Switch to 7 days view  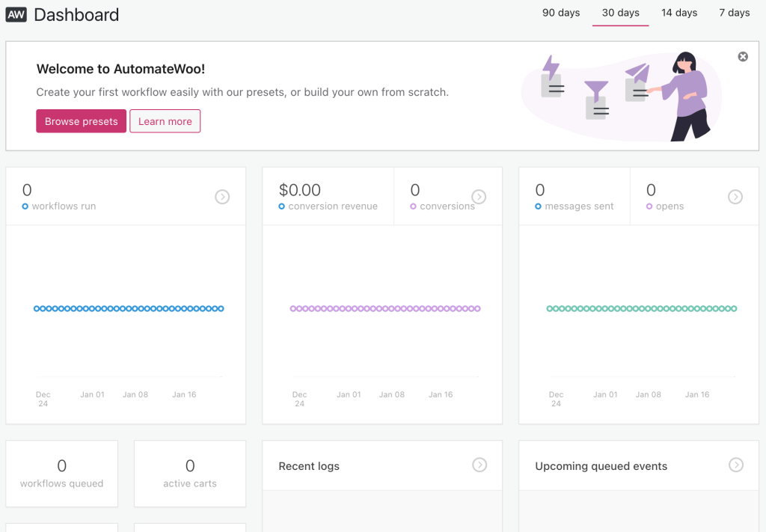tap(734, 13)
